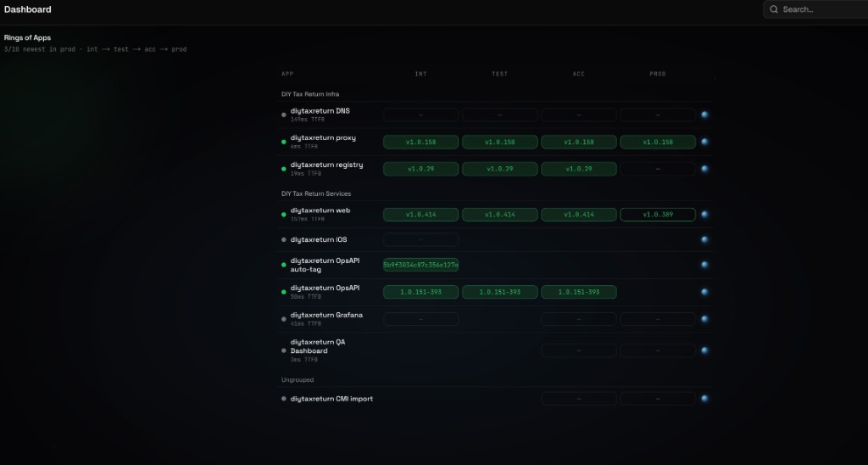Viewport: 868px width, 465px height.
Task: Click blue orb for diytaxreturn registry row
Action: (x=704, y=169)
